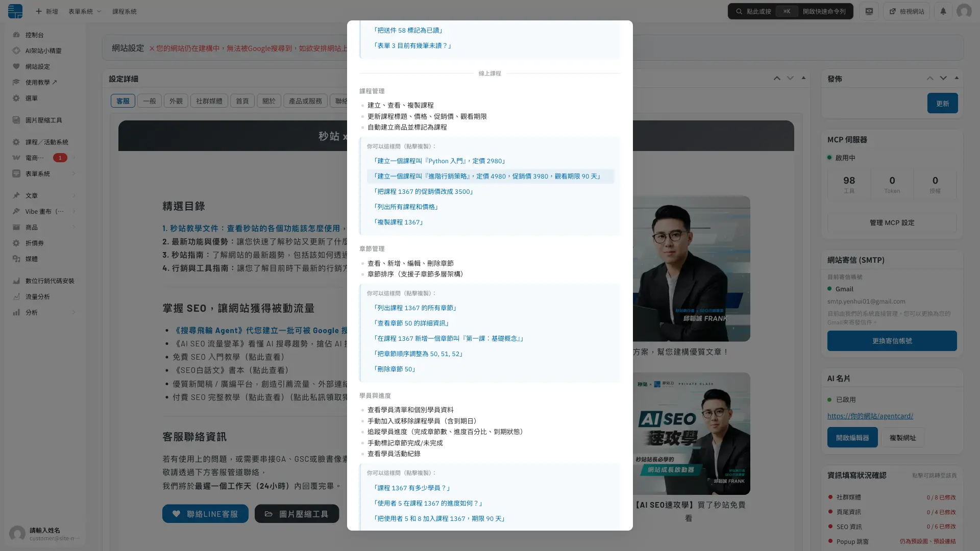Open the agentcard URL link
The width and height of the screenshot is (980, 551).
pos(870,416)
